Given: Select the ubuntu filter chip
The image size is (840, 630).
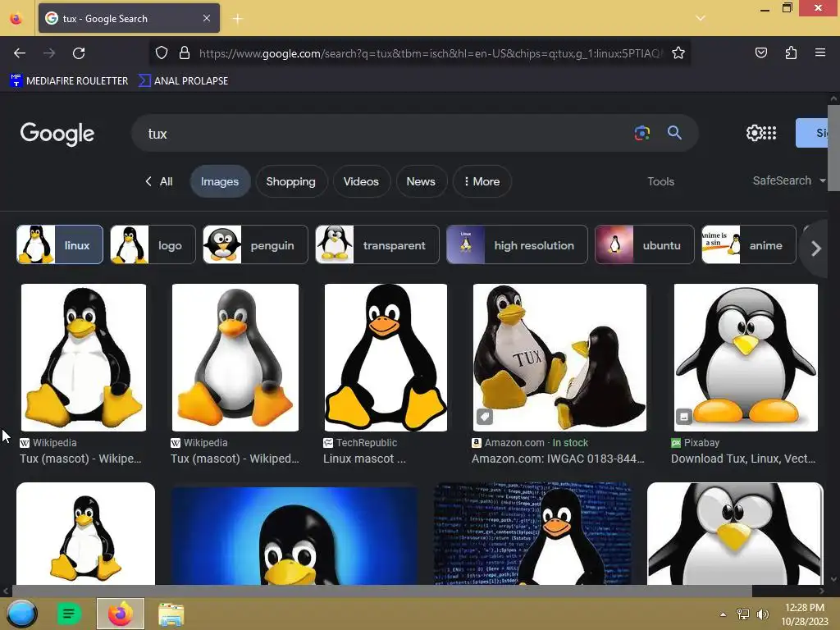Looking at the screenshot, I should pyautogui.click(x=645, y=244).
